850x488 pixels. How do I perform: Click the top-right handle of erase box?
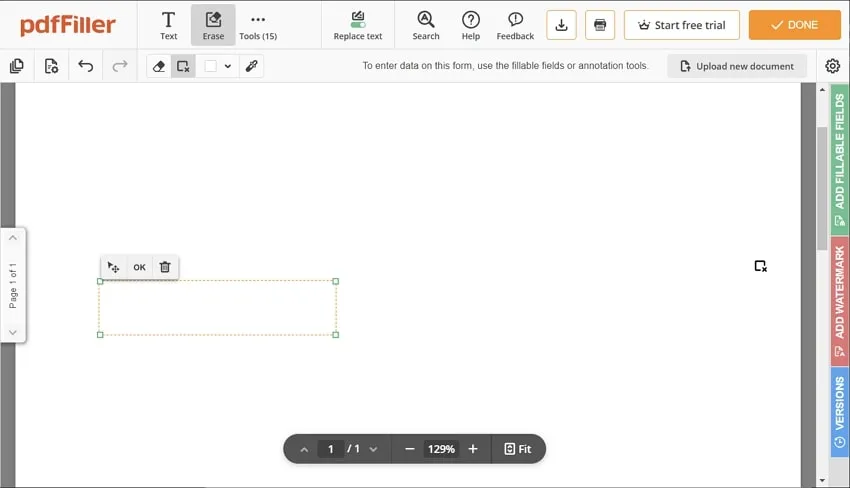[x=336, y=281]
